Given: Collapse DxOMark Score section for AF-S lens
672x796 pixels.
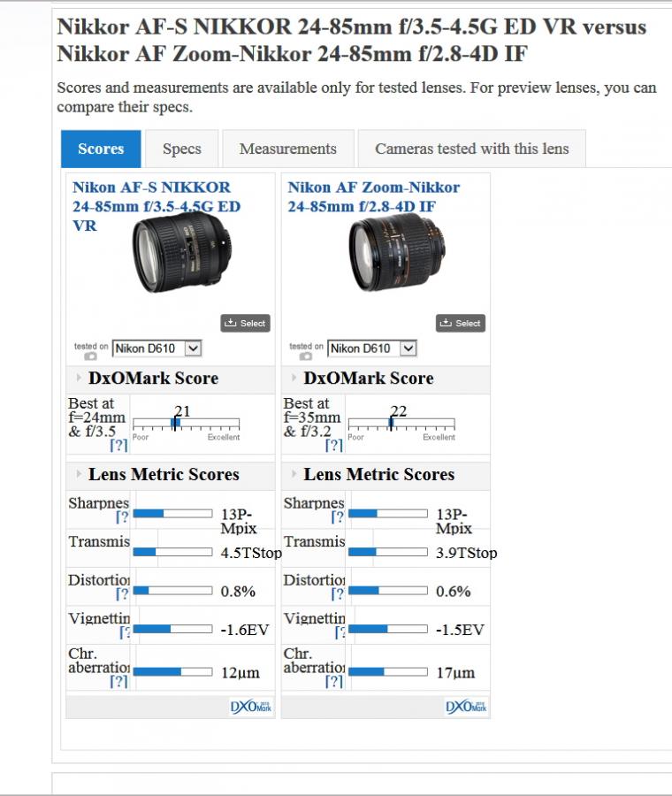Looking at the screenshot, I should coord(79,378).
